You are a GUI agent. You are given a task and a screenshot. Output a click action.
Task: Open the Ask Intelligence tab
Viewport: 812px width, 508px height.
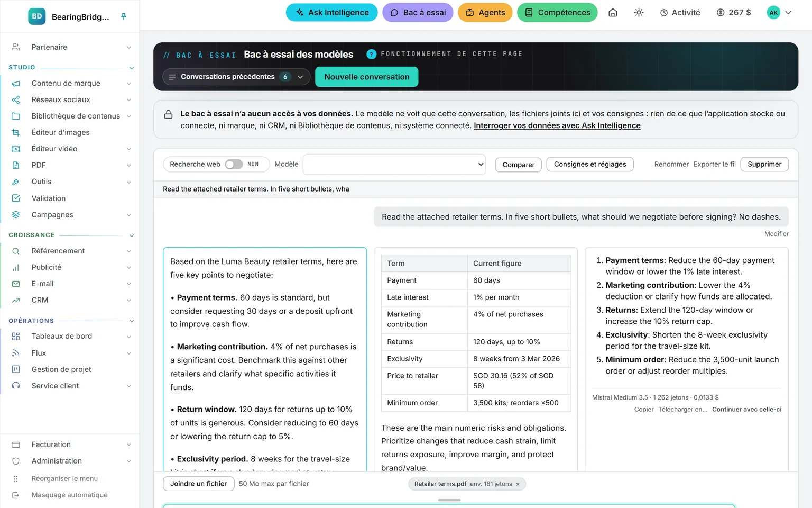click(332, 13)
